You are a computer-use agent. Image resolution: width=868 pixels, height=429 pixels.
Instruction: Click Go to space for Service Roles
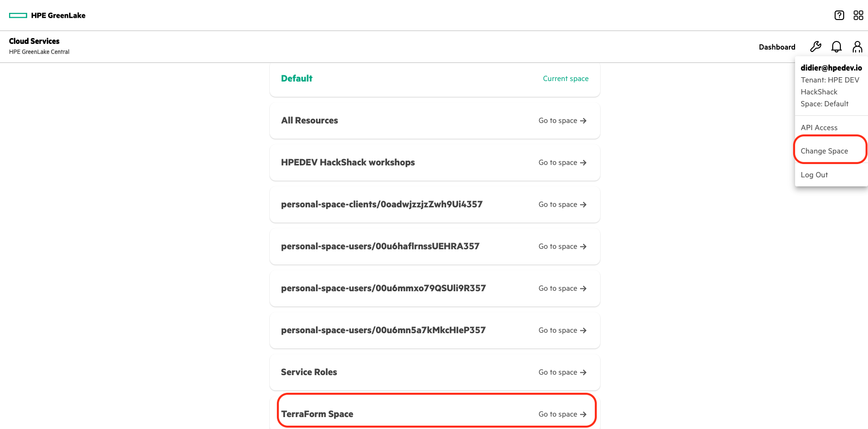point(562,372)
